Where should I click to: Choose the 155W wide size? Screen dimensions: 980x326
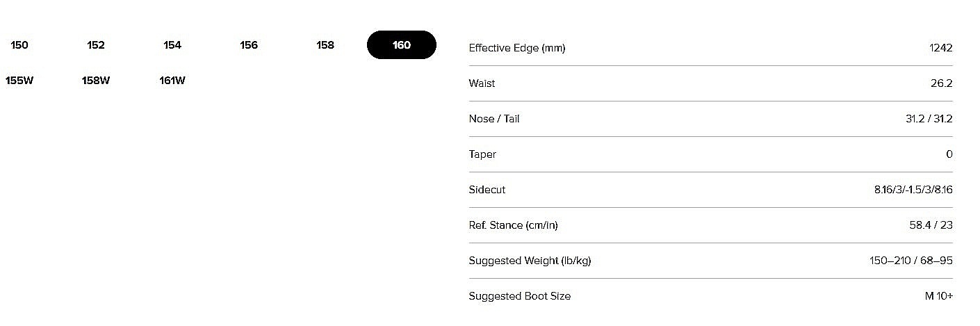[19, 81]
